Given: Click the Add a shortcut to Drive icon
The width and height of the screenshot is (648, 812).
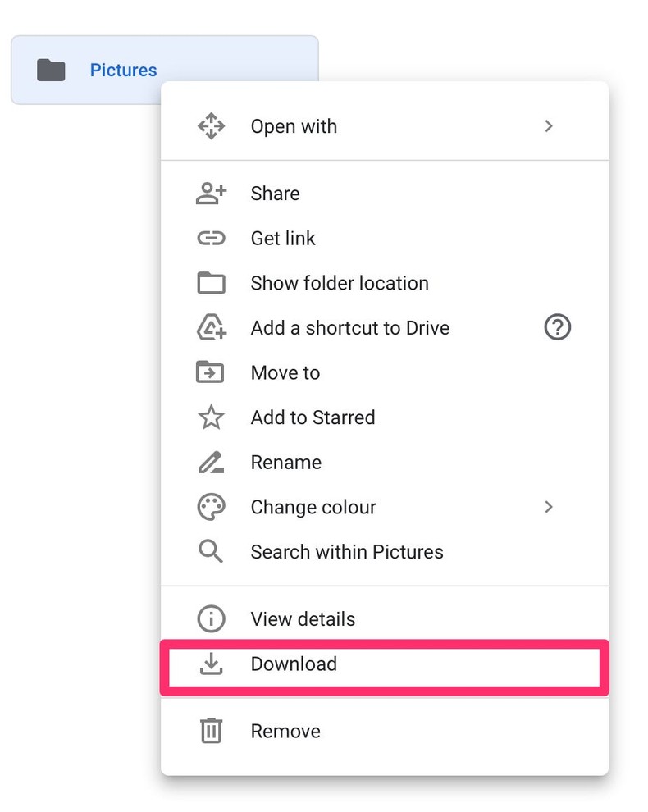Looking at the screenshot, I should (212, 327).
